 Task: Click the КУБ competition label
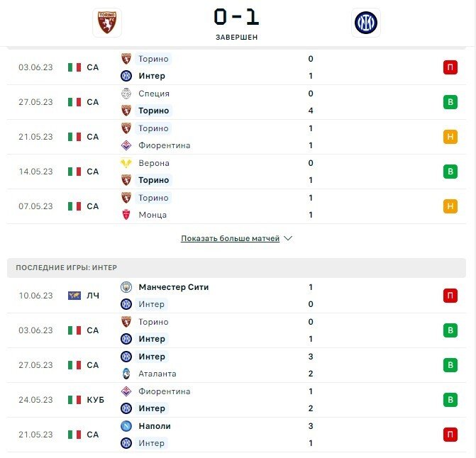coord(95,400)
